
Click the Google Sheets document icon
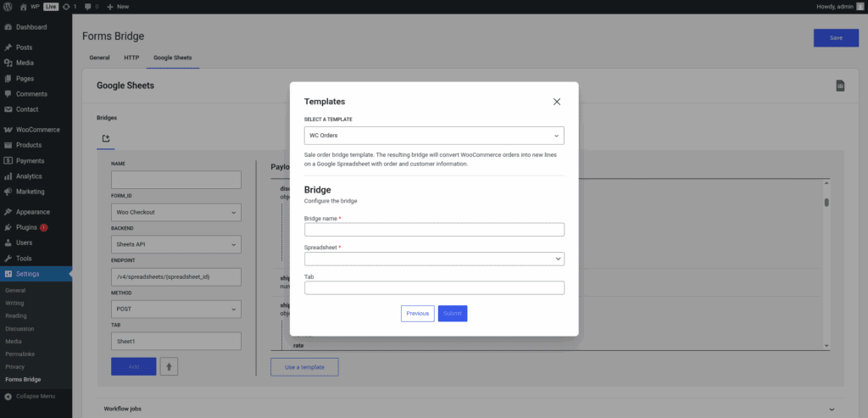pos(840,86)
